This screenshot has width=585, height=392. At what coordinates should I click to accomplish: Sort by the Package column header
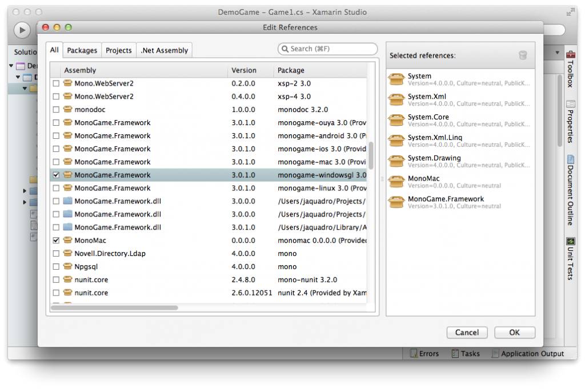point(320,70)
